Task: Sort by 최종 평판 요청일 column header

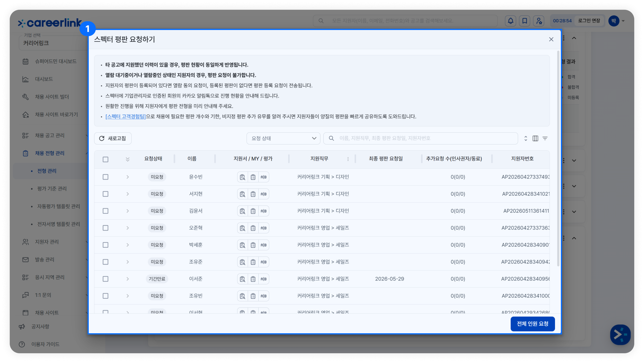Action: pyautogui.click(x=386, y=159)
